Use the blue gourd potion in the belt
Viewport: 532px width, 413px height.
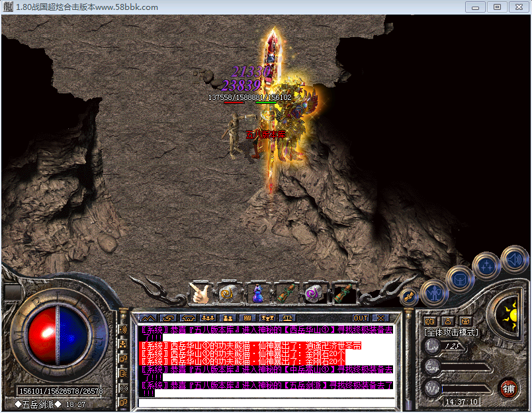(x=257, y=293)
